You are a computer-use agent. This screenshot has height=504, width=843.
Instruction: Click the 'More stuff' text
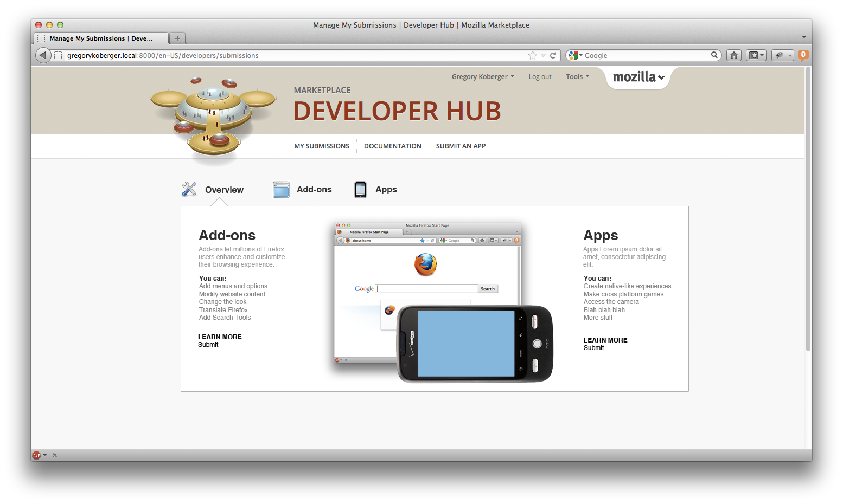click(x=598, y=318)
